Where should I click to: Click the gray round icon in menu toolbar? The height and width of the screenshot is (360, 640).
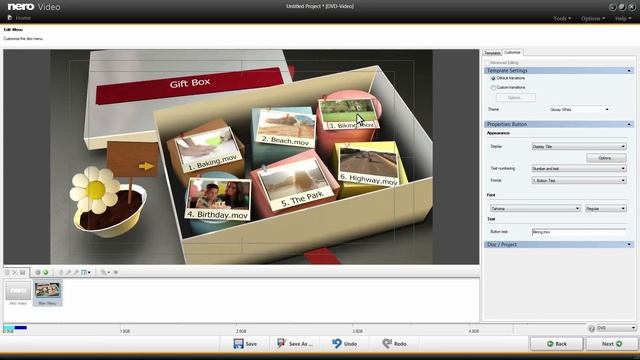click(x=38, y=272)
